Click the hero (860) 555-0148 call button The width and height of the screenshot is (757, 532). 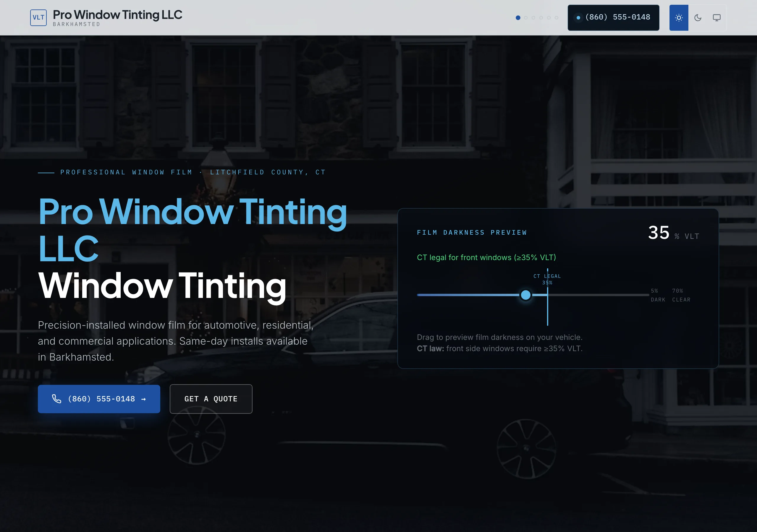click(x=99, y=399)
